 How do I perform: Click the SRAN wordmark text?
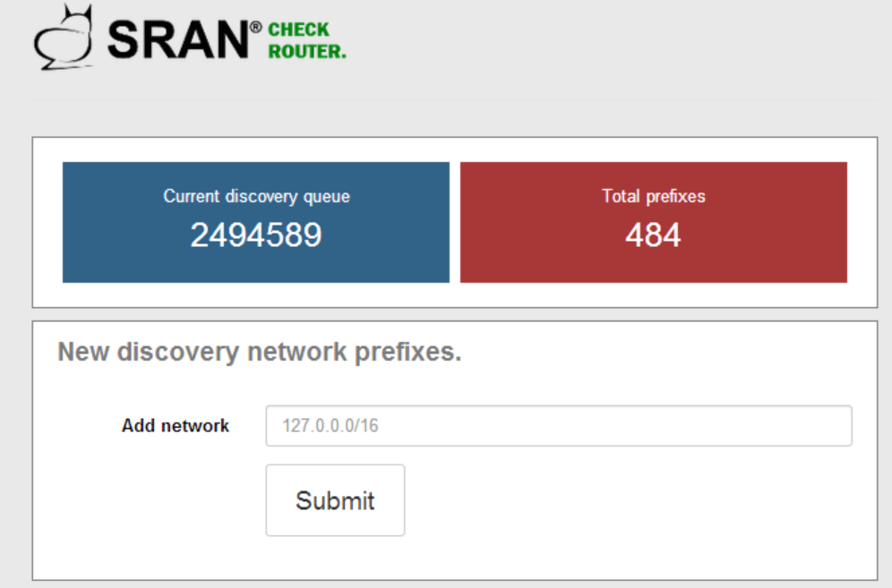click(178, 39)
